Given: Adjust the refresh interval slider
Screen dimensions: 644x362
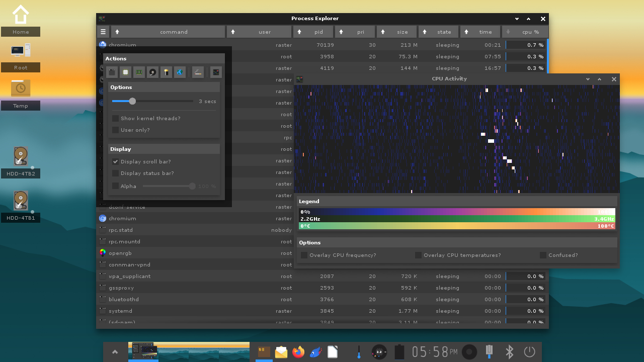Looking at the screenshot, I should pyautogui.click(x=132, y=101).
